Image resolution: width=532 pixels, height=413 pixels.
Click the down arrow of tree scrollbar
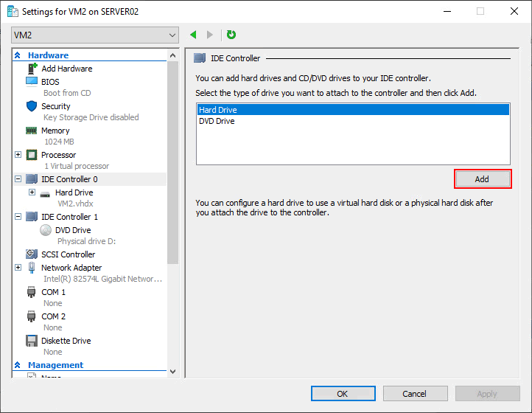point(173,372)
